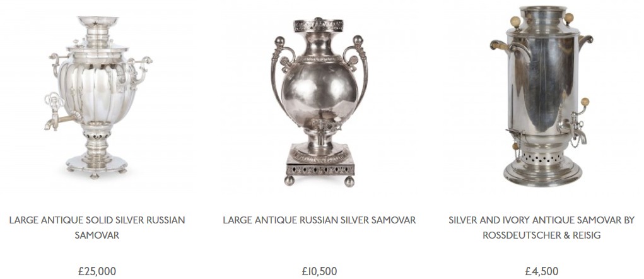Click the spherical body of the middle samovar
Image resolution: width=644 pixels, height=279 pixels.
[319, 93]
